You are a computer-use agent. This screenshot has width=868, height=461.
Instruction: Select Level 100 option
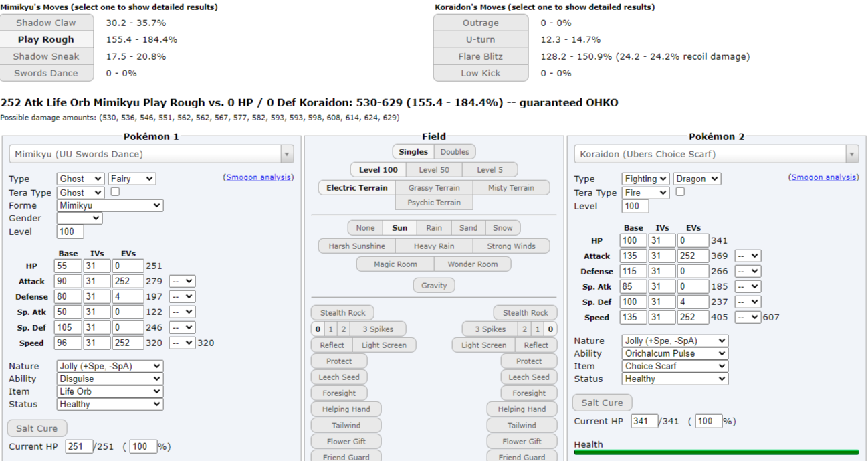[378, 169]
